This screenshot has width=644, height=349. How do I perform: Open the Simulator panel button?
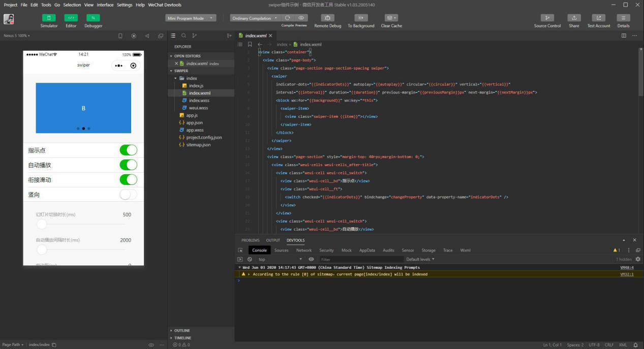[x=49, y=18]
